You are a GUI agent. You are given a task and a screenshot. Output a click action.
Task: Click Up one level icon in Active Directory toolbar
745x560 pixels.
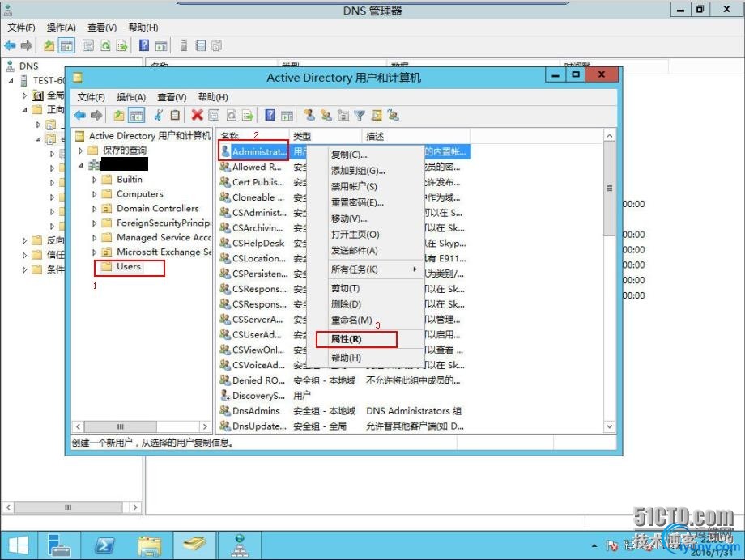119,116
